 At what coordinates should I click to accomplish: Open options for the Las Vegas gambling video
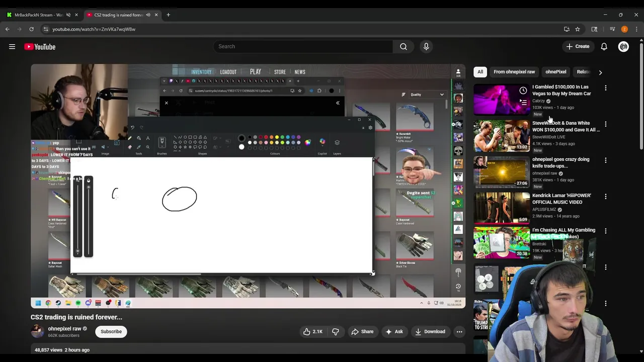606,87
